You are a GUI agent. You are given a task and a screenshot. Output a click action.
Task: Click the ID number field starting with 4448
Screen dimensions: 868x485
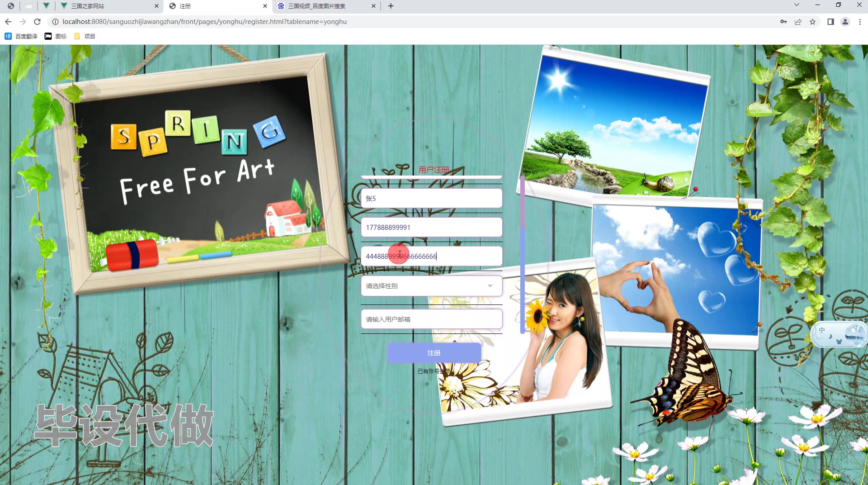pyautogui.click(x=431, y=256)
